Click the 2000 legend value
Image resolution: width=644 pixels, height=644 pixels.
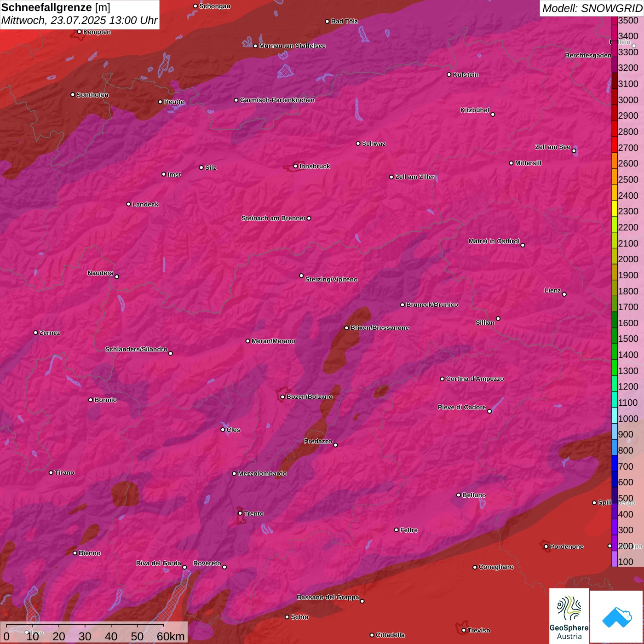pyautogui.click(x=628, y=259)
